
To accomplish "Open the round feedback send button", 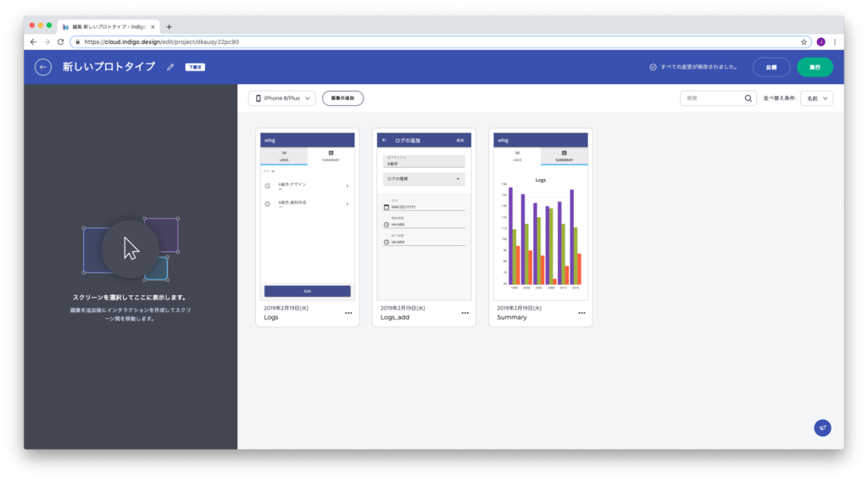I will [x=822, y=428].
